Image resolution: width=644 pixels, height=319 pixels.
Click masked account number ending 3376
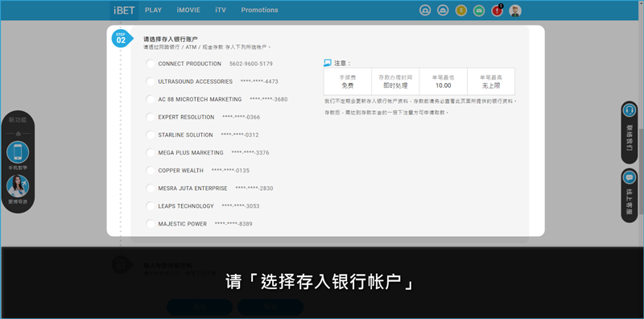click(250, 152)
